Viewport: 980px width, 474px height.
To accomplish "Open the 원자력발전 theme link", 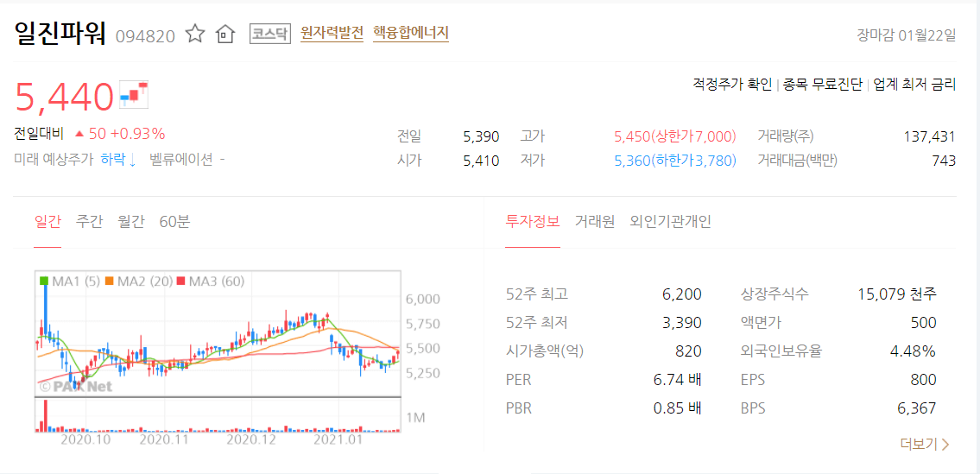I will 332,33.
